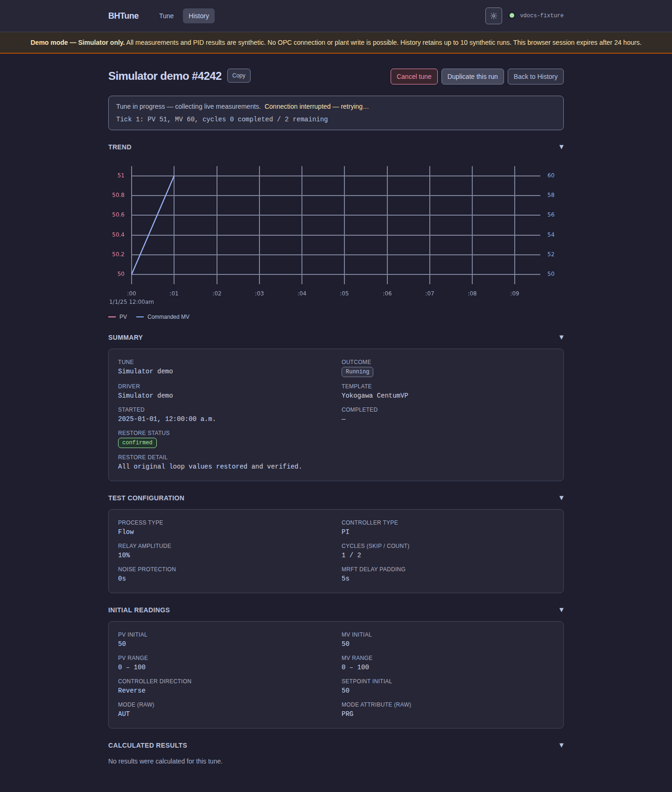
Task: Click the Connection interrupted retrying message
Action: 316,106
